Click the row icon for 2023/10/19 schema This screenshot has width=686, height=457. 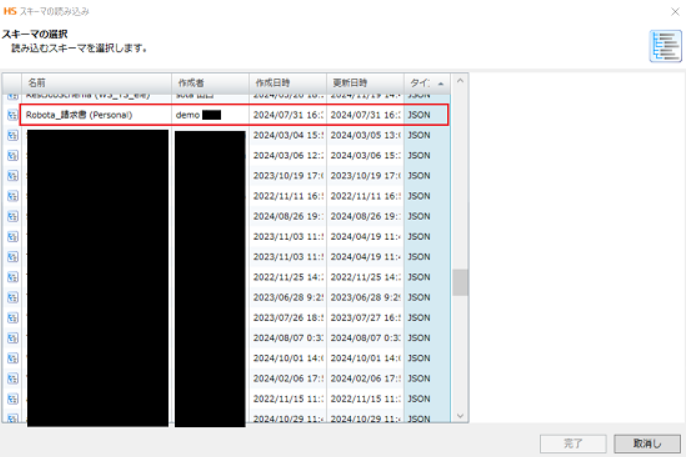pos(12,176)
